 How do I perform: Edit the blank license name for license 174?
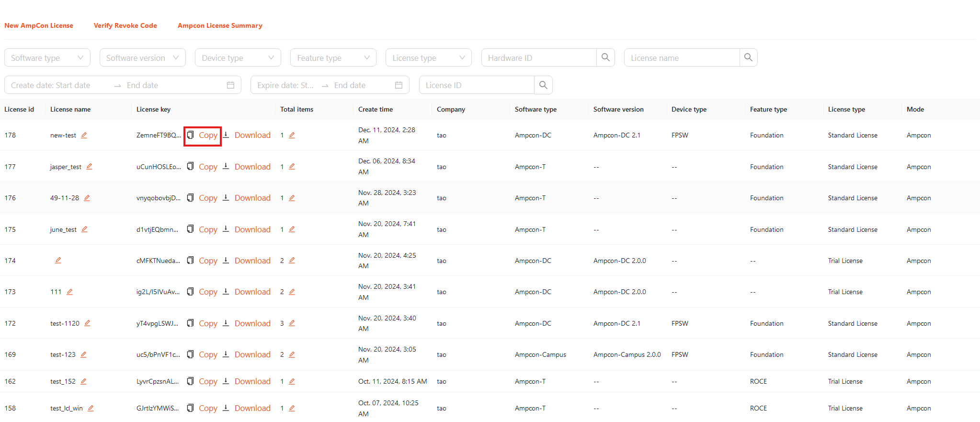coord(58,260)
